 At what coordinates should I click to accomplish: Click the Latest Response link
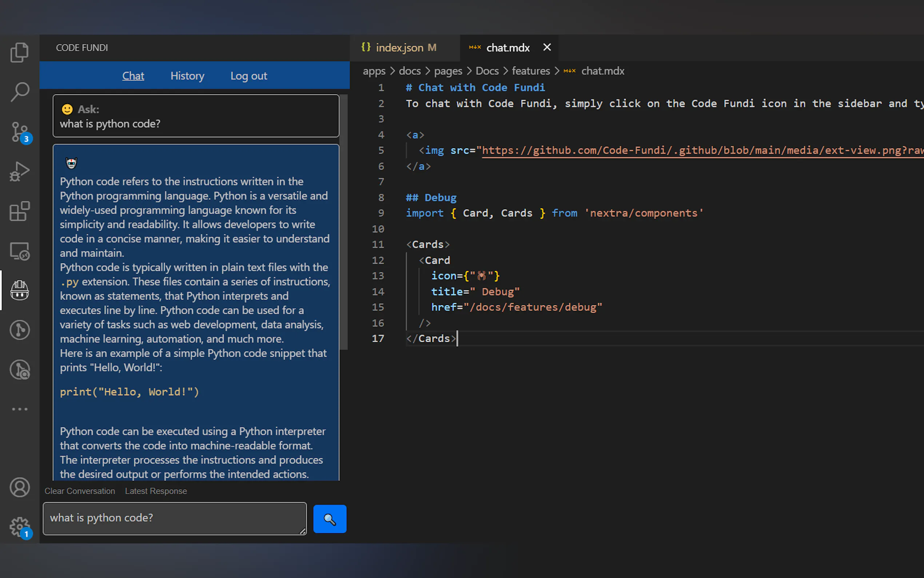tap(156, 491)
